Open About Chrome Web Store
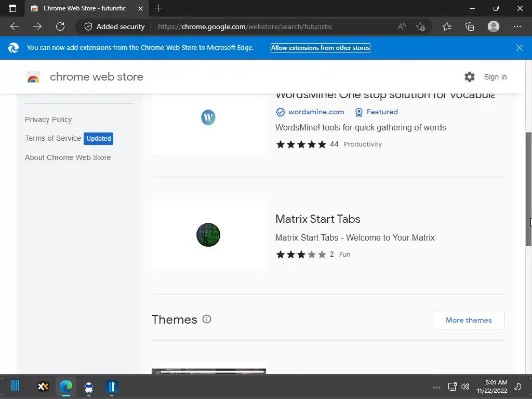Screen dimensions: 532x399 pos(68,157)
